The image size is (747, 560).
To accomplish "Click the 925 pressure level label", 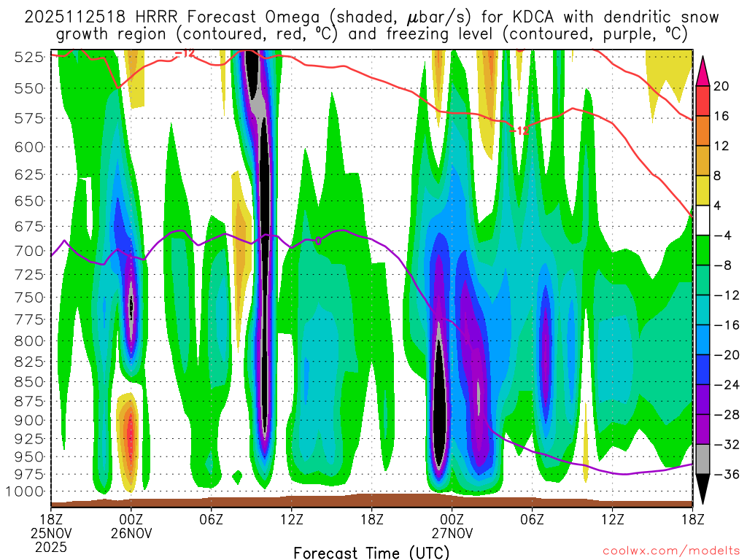I will [x=29, y=438].
